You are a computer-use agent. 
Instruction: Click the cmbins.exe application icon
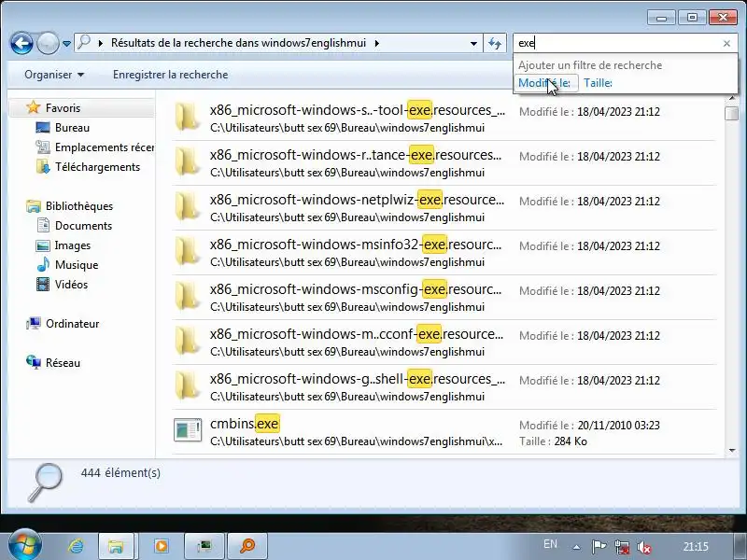coord(188,430)
